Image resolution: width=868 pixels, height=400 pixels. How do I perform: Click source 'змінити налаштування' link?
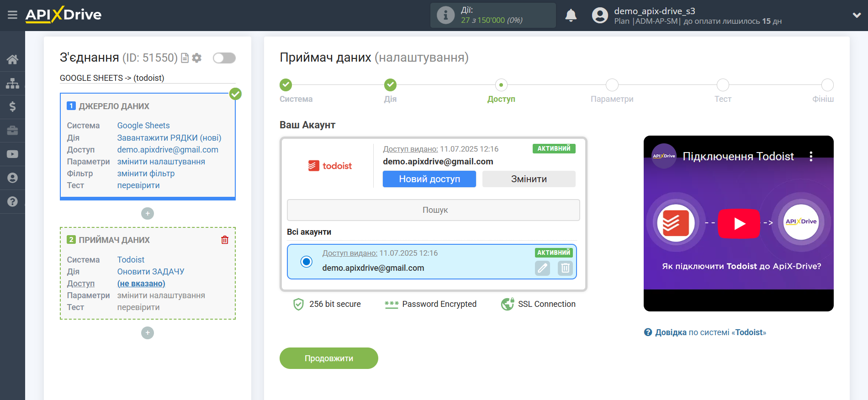[161, 162]
